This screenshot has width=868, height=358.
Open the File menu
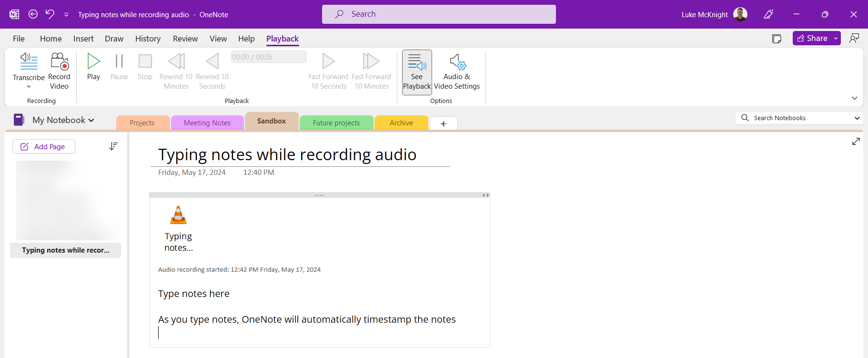click(x=19, y=39)
